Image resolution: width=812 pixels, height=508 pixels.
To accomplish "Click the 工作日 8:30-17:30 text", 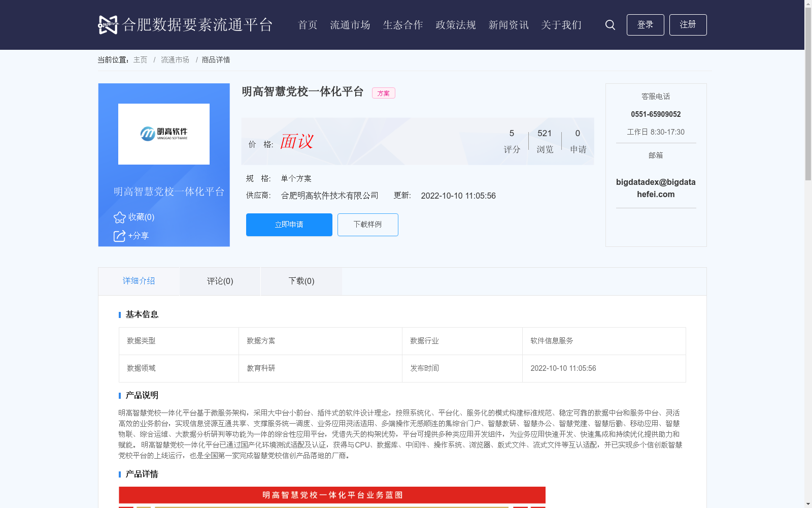I will pyautogui.click(x=656, y=132).
